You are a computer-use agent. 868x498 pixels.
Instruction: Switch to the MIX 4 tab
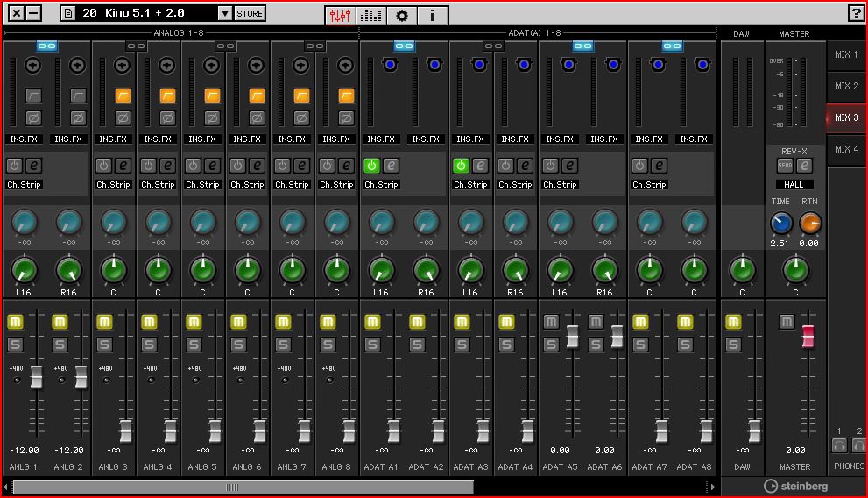click(847, 150)
